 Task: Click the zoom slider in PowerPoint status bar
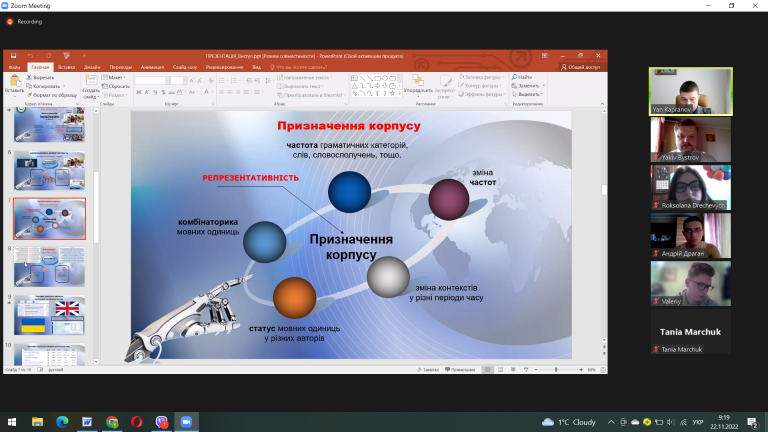(x=558, y=370)
